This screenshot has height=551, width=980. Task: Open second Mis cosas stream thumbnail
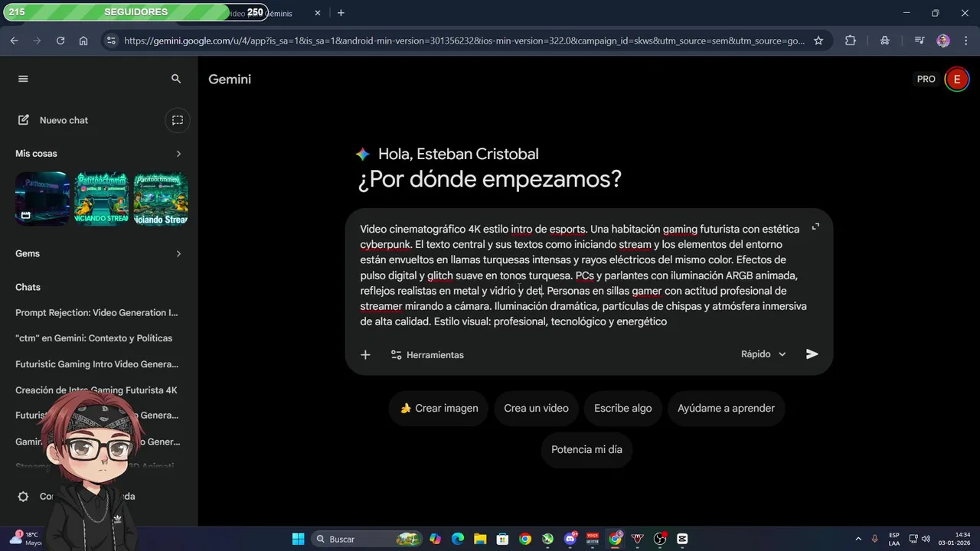101,199
